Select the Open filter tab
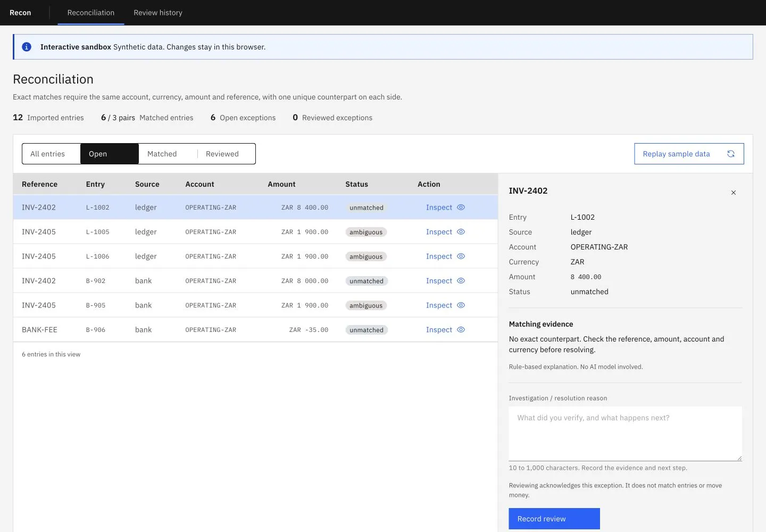This screenshot has height=532, width=766. [x=110, y=154]
